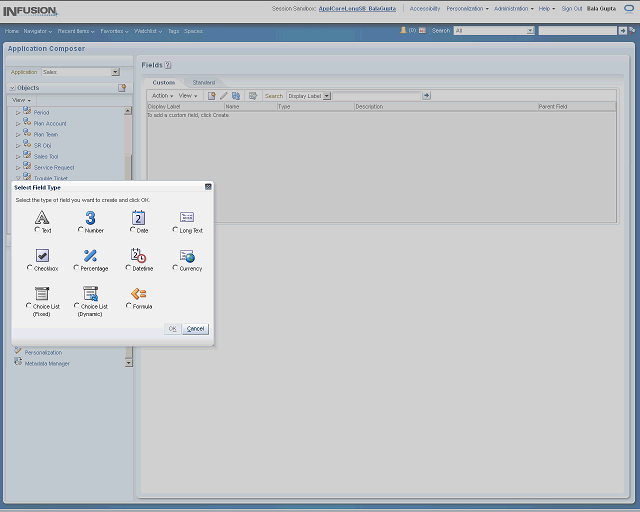
Task: Open the Navigator menu
Action: click(x=38, y=31)
